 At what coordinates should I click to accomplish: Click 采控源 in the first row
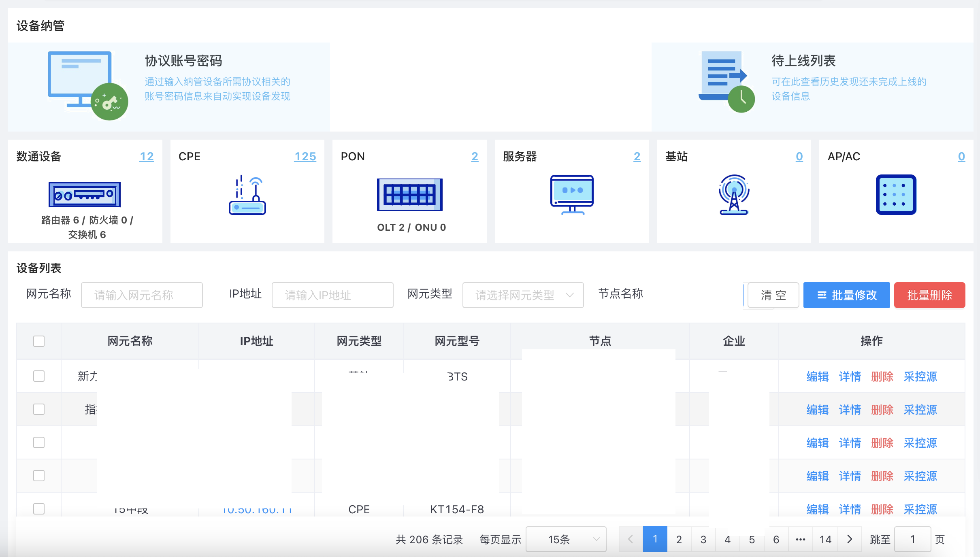(920, 376)
